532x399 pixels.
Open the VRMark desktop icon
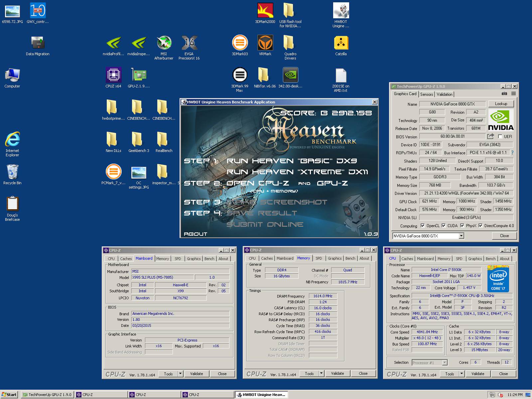(x=265, y=46)
